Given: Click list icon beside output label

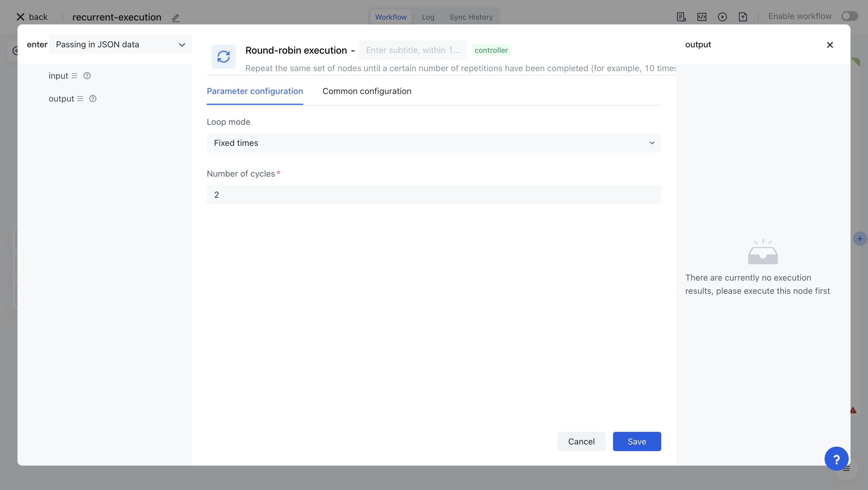Looking at the screenshot, I should 80,99.
